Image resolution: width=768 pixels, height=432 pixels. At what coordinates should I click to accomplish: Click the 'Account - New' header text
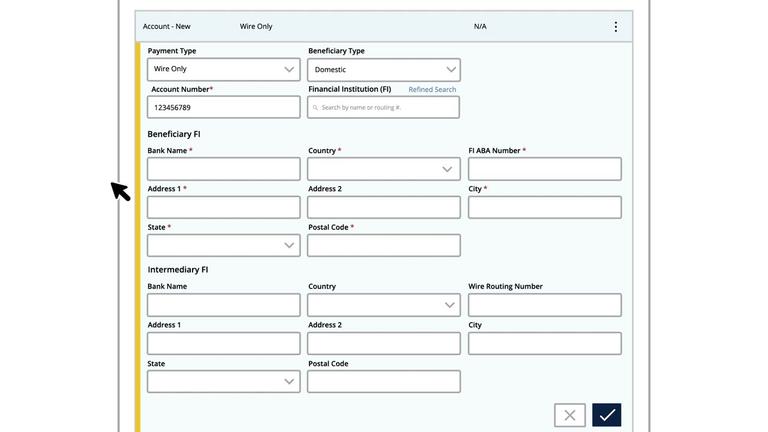coord(167,26)
